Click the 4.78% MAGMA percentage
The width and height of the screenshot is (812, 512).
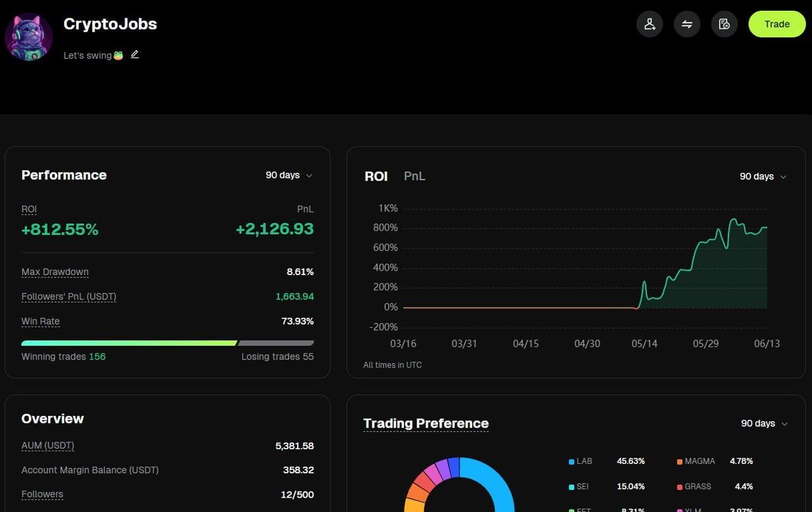tap(741, 461)
